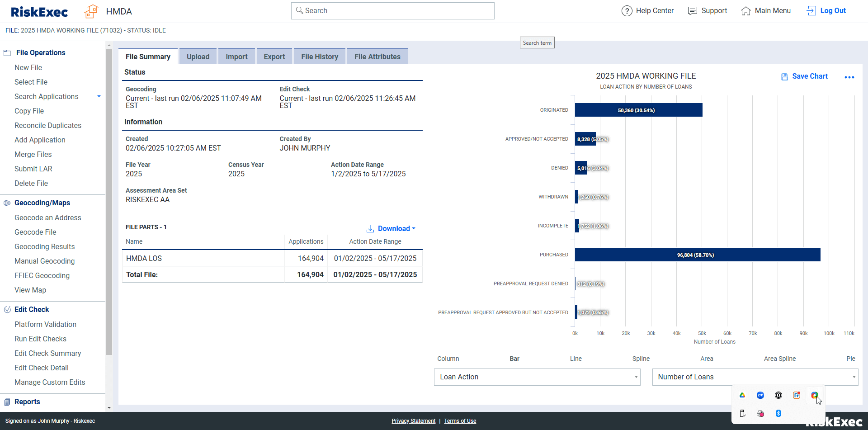Click the HMDA house icon in header
This screenshot has height=430, width=868.
pos(91,11)
